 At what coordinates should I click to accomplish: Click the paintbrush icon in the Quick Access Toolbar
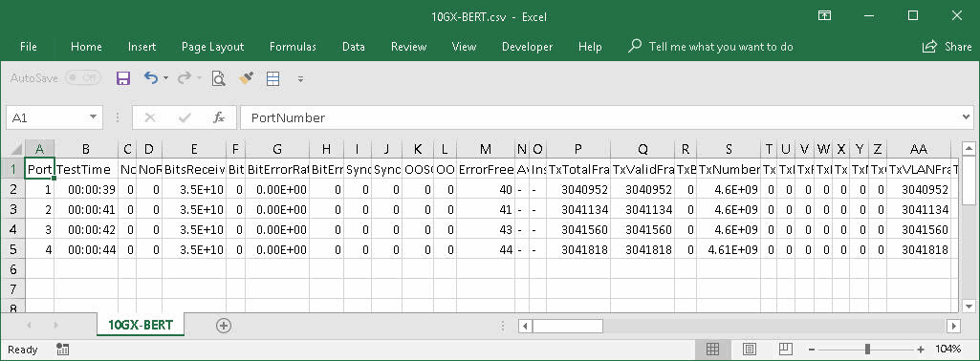[247, 78]
